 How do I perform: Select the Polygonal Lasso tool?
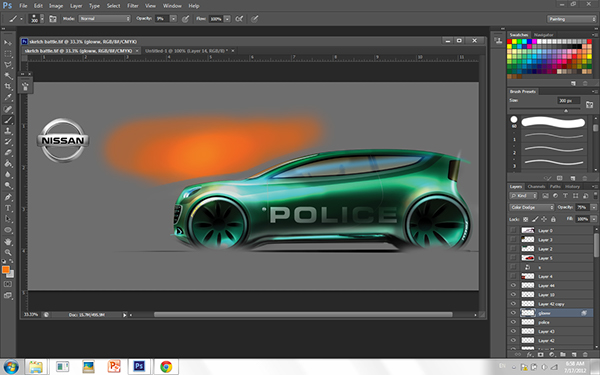coord(8,65)
